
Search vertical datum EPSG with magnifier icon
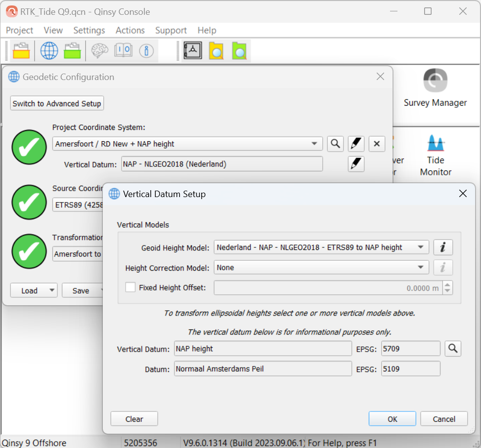(x=452, y=349)
